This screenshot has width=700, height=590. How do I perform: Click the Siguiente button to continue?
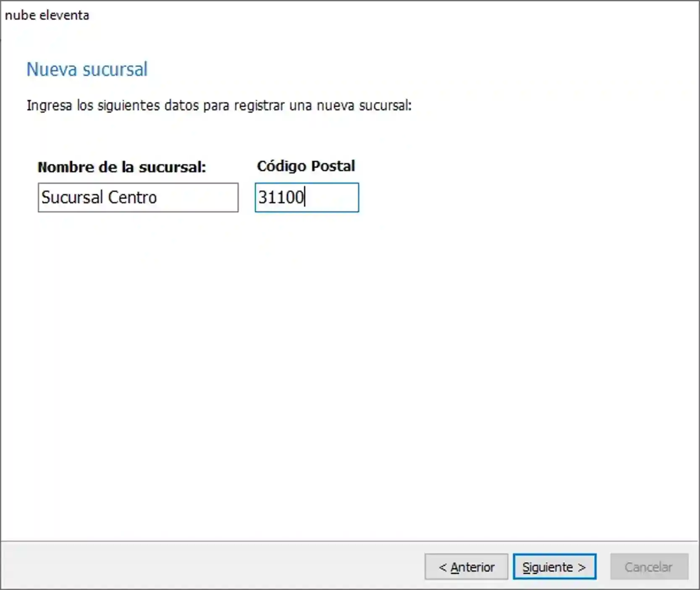[x=554, y=567]
